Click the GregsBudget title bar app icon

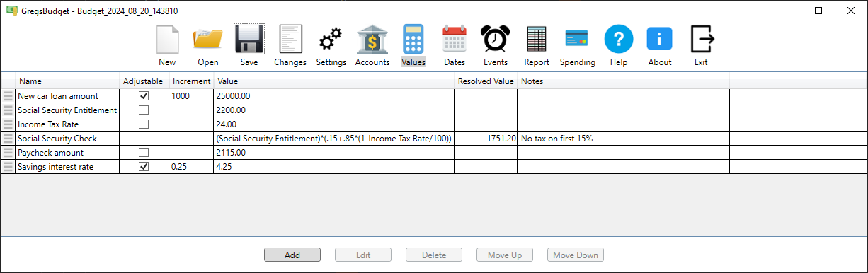point(11,11)
